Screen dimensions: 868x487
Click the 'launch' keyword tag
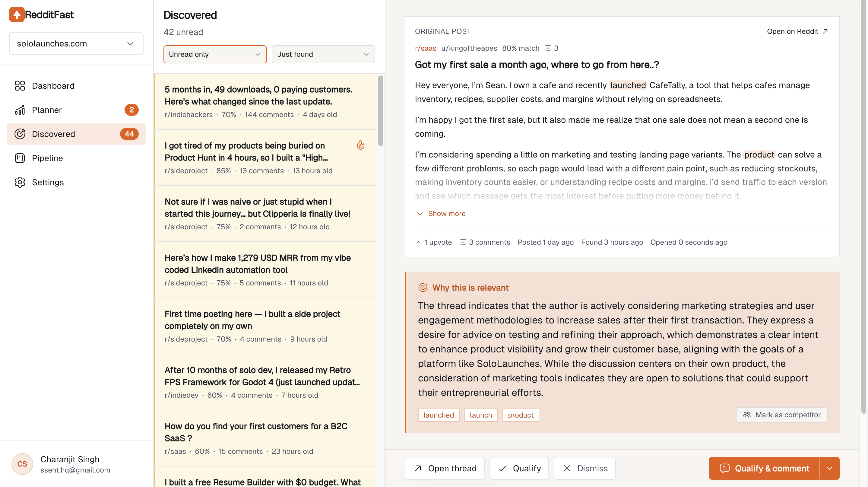[x=480, y=415]
